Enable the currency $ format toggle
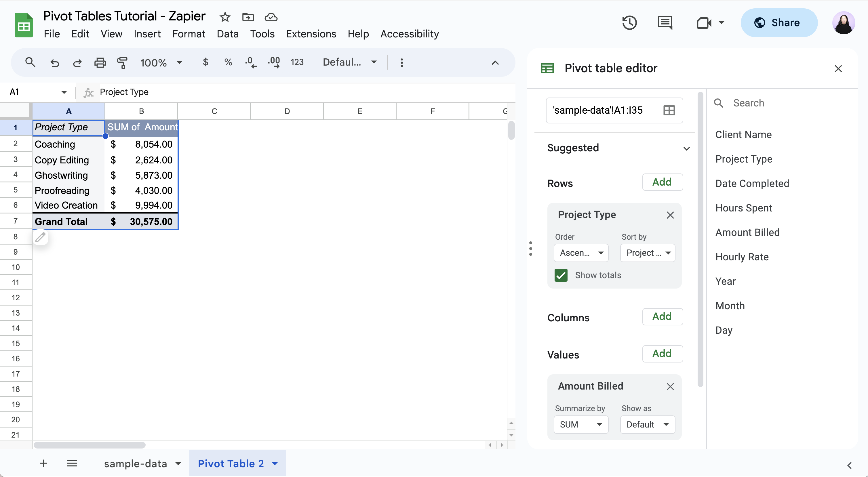 (206, 62)
